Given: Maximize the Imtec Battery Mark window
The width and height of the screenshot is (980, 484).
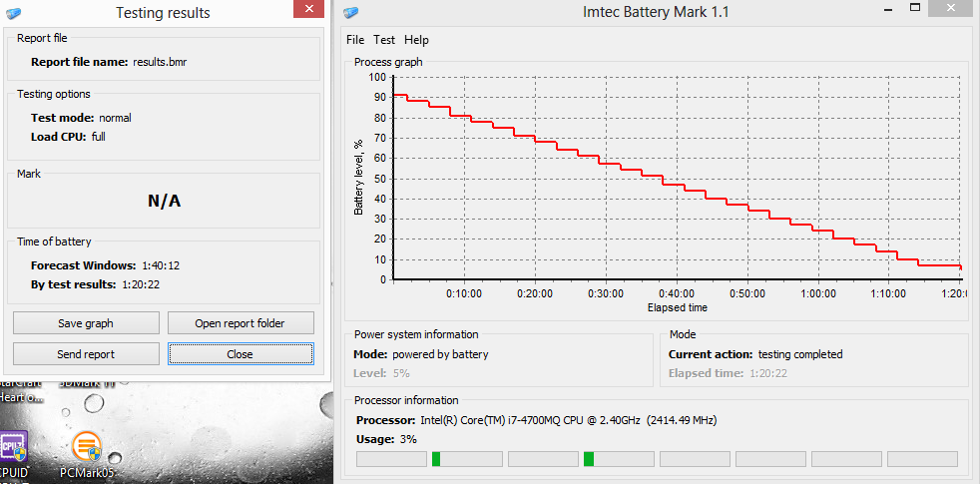Looking at the screenshot, I should coord(915,8).
